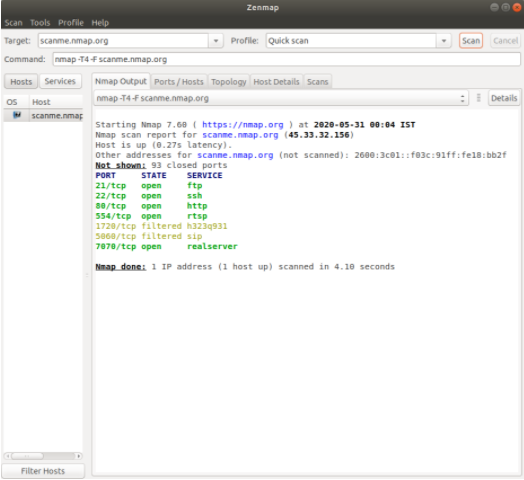This screenshot has width=524, height=480.
Task: Select the scanme.nmap host row
Action: click(x=43, y=116)
